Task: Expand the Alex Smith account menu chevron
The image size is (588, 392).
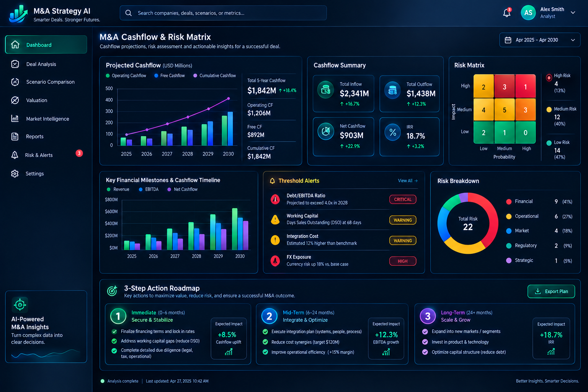Action: (573, 13)
